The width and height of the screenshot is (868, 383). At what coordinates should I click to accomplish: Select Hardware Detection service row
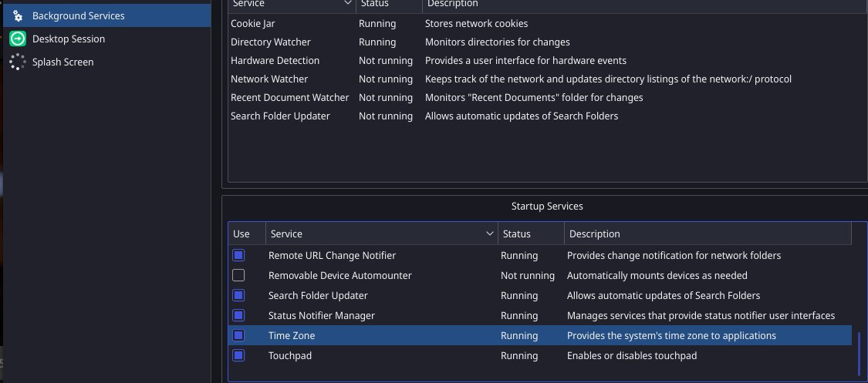pyautogui.click(x=545, y=60)
